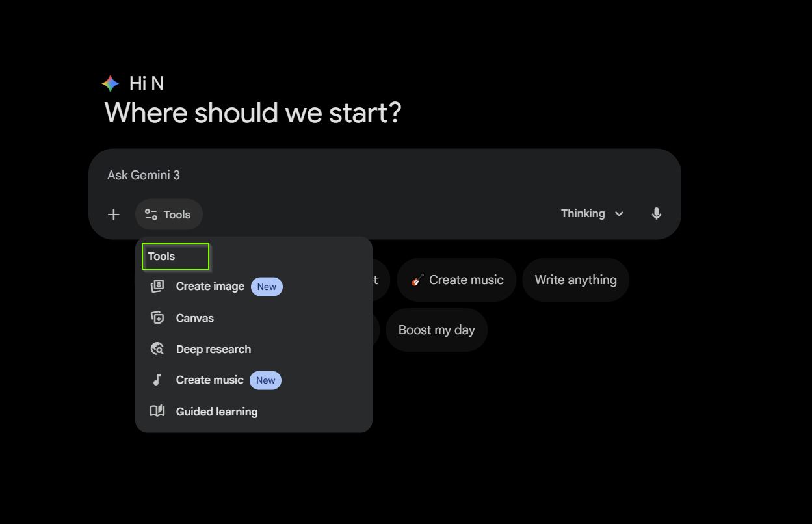This screenshot has height=524, width=812.
Task: Click the Guided learning book icon
Action: [x=157, y=412]
